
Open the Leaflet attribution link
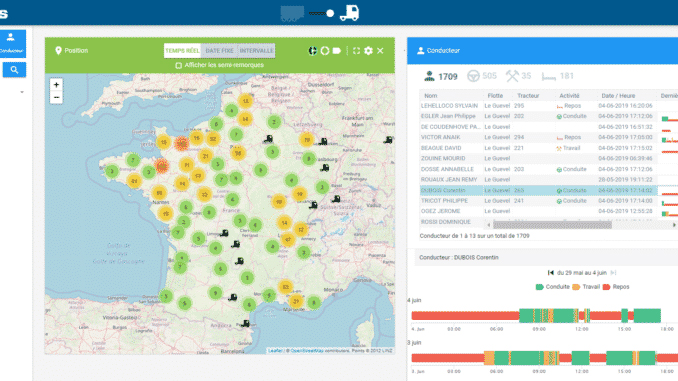point(275,351)
